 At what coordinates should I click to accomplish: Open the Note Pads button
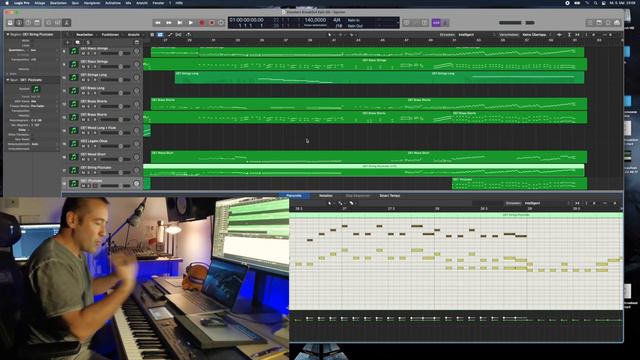tap(599, 23)
